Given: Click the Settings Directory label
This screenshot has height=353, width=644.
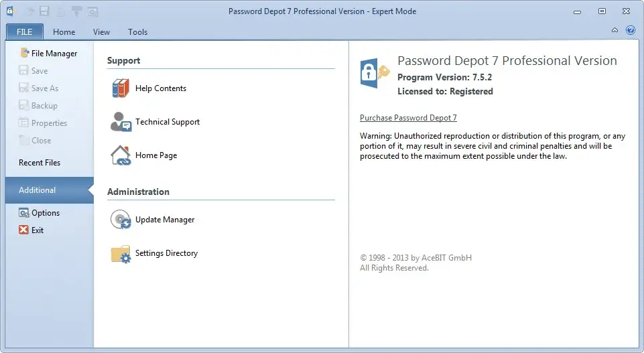Looking at the screenshot, I should pyautogui.click(x=166, y=253).
